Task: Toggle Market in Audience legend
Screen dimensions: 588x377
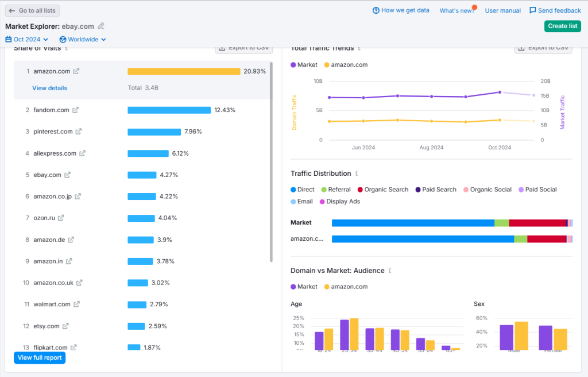Action: tap(304, 287)
